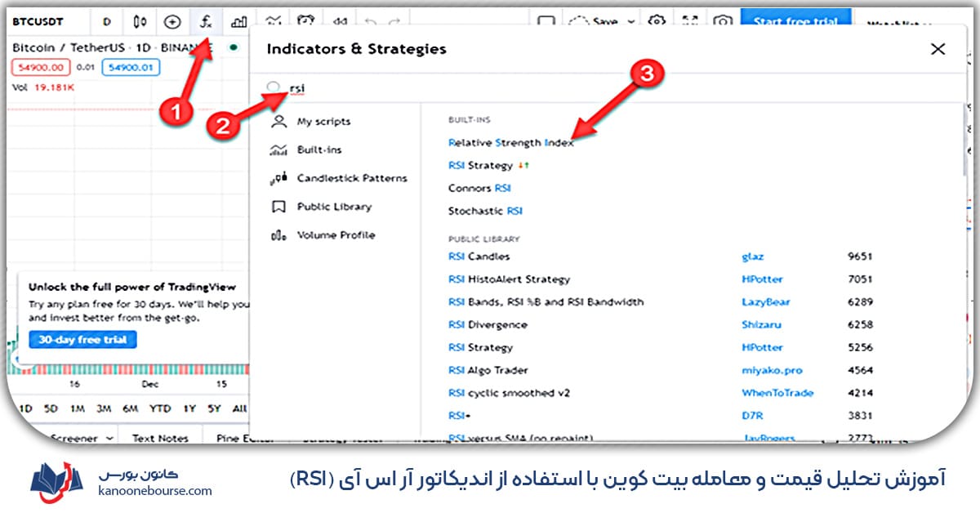Open the D timeframe interval selector
Screen dimensions: 980x513
pos(107,22)
